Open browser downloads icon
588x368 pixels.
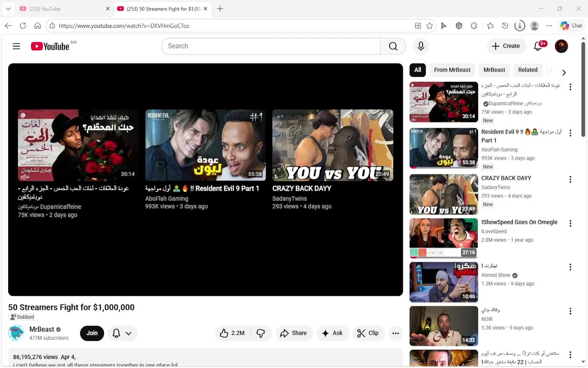tap(520, 26)
